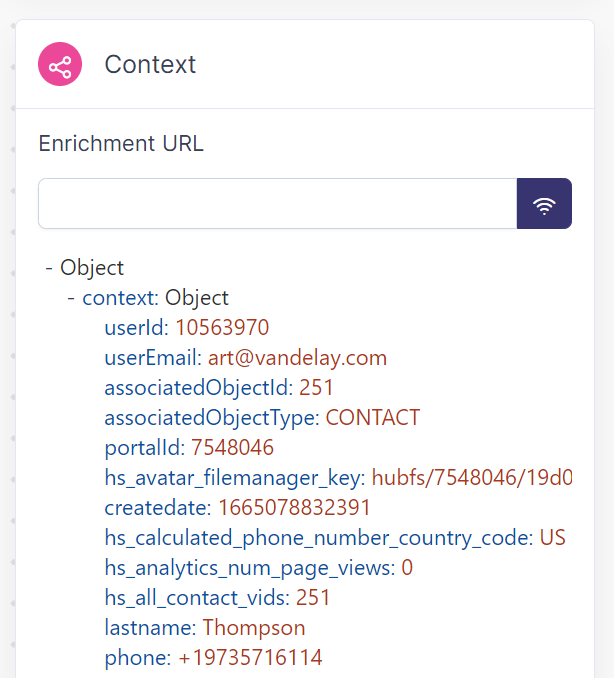This screenshot has height=678, width=614.
Task: Click the Context panel title
Action: tap(150, 65)
